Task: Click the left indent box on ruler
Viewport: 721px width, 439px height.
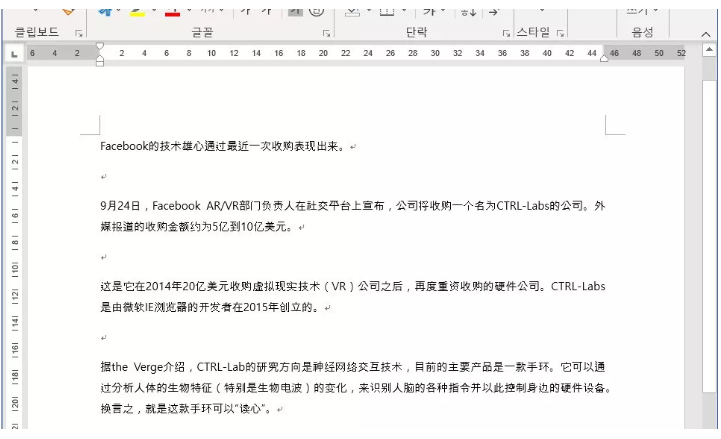Action: [x=100, y=63]
